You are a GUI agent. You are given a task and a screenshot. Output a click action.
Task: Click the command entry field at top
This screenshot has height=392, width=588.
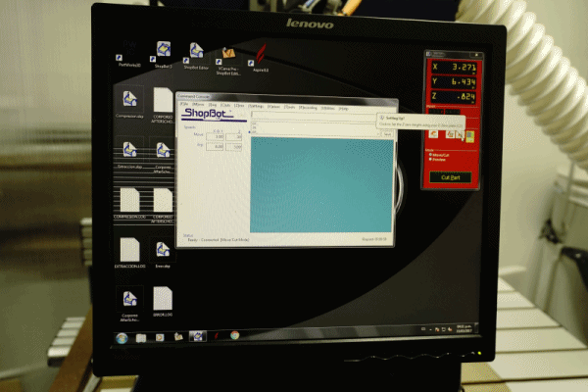315,116
